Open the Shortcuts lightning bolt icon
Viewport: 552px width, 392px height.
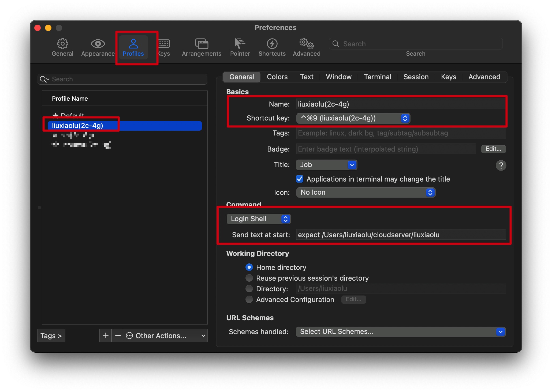pos(272,44)
